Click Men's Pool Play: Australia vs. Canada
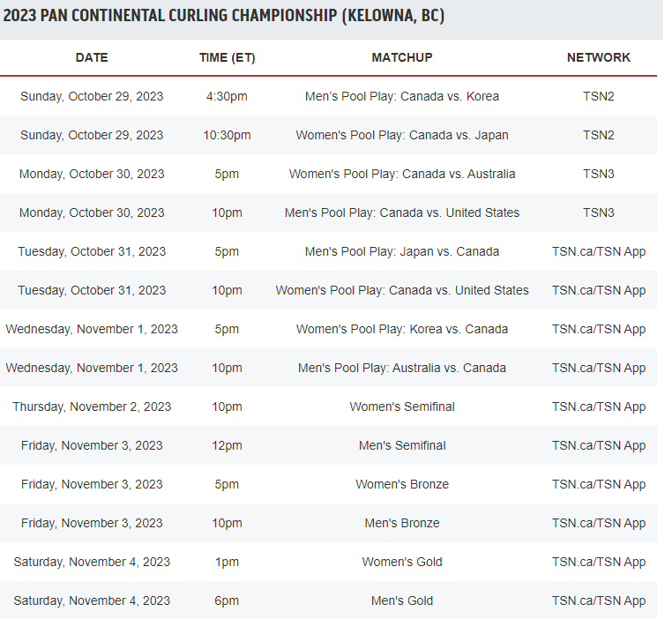This screenshot has width=672, height=619. tap(402, 368)
